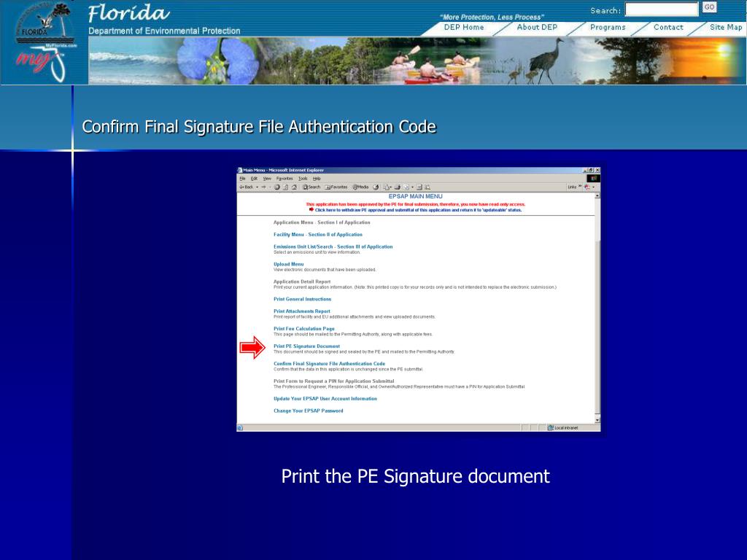Open Favorites from the IE toolbar
Viewport: 747px width, 560px height.
tap(336, 187)
